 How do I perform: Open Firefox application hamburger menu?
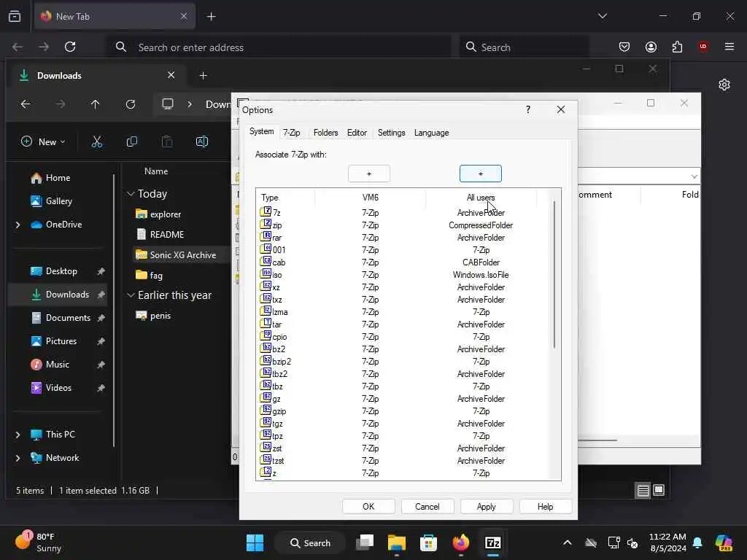click(x=729, y=47)
